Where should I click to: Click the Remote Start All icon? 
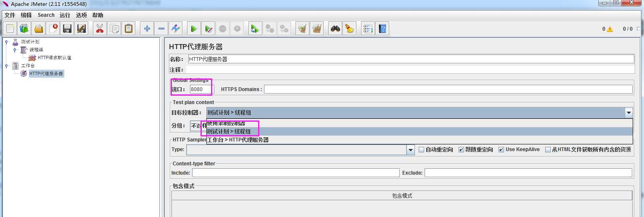[255, 29]
